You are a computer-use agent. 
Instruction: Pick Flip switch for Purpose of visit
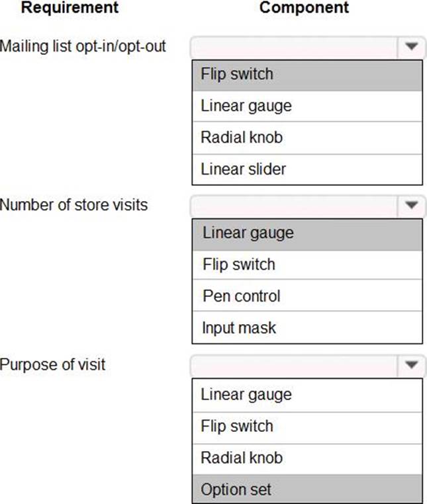(x=307, y=427)
